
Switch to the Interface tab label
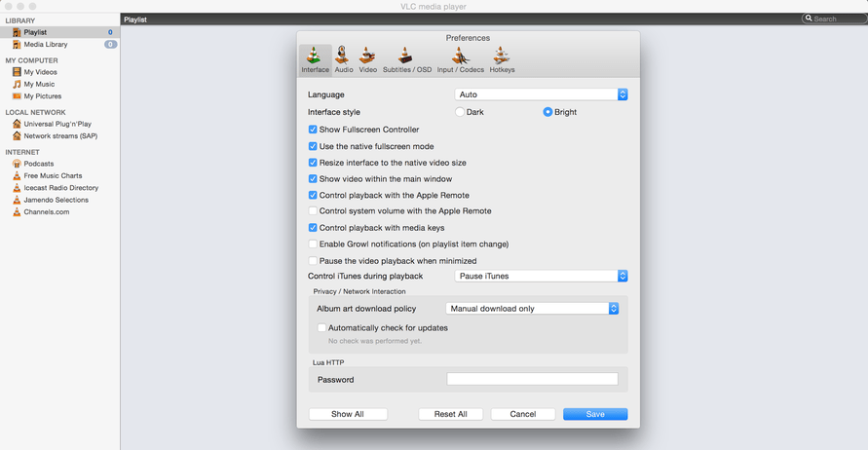[315, 70]
